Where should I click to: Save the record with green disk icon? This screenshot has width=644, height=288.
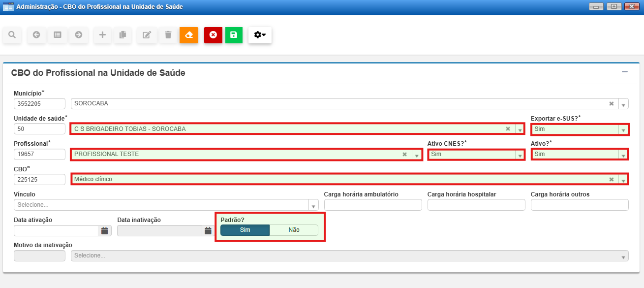pyautogui.click(x=234, y=35)
